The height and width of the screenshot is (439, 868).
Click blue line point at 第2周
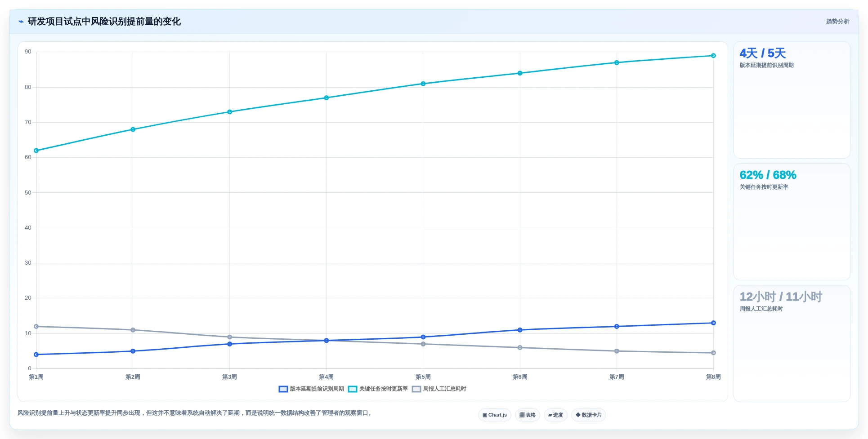(133, 351)
